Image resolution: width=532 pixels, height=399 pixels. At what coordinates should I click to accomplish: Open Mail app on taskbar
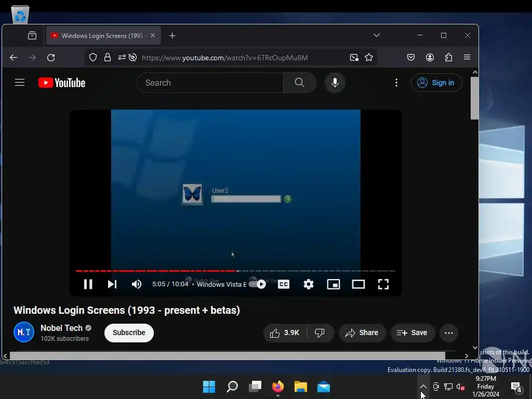pos(324,387)
